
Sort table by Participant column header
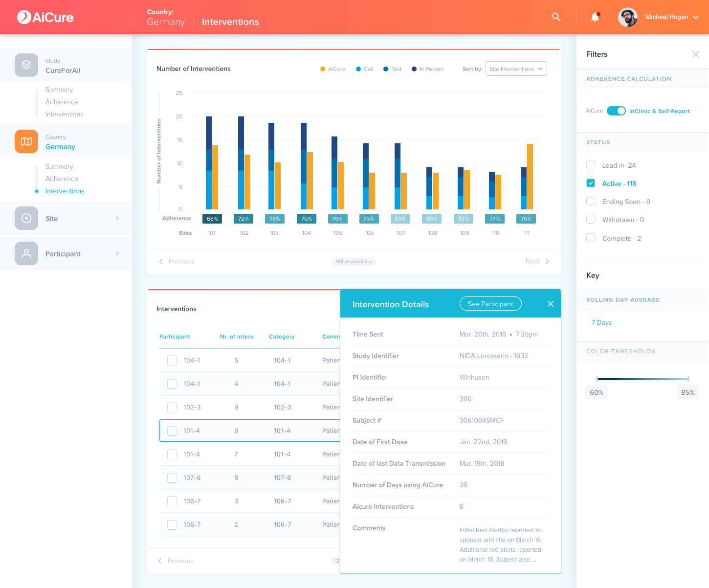point(175,337)
